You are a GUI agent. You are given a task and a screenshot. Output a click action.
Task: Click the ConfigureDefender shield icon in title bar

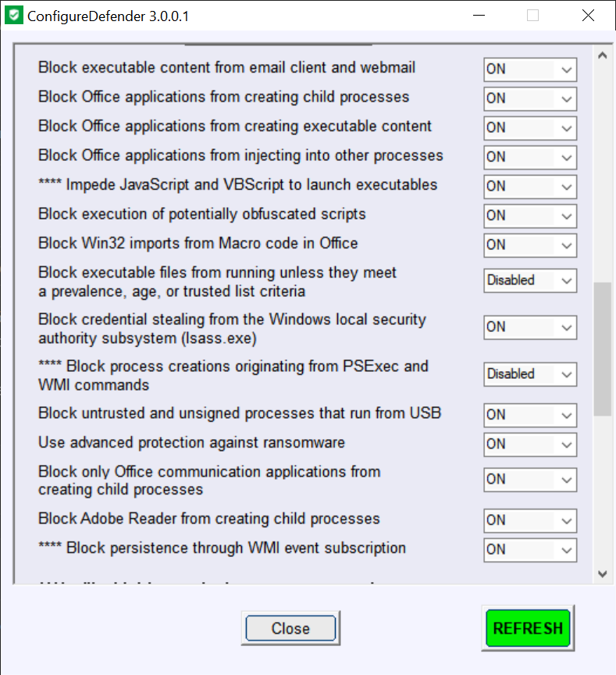tap(13, 15)
